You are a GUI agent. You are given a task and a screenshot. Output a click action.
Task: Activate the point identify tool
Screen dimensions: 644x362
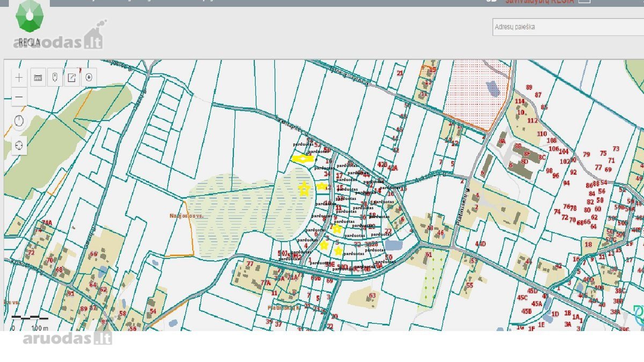point(89,77)
